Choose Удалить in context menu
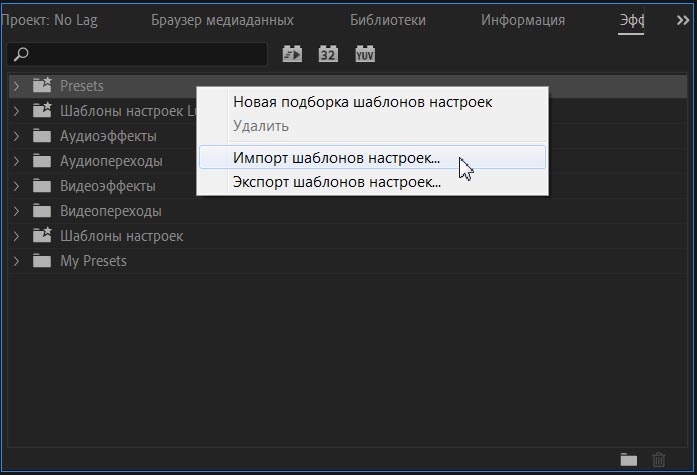The image size is (697, 475). pos(372,126)
